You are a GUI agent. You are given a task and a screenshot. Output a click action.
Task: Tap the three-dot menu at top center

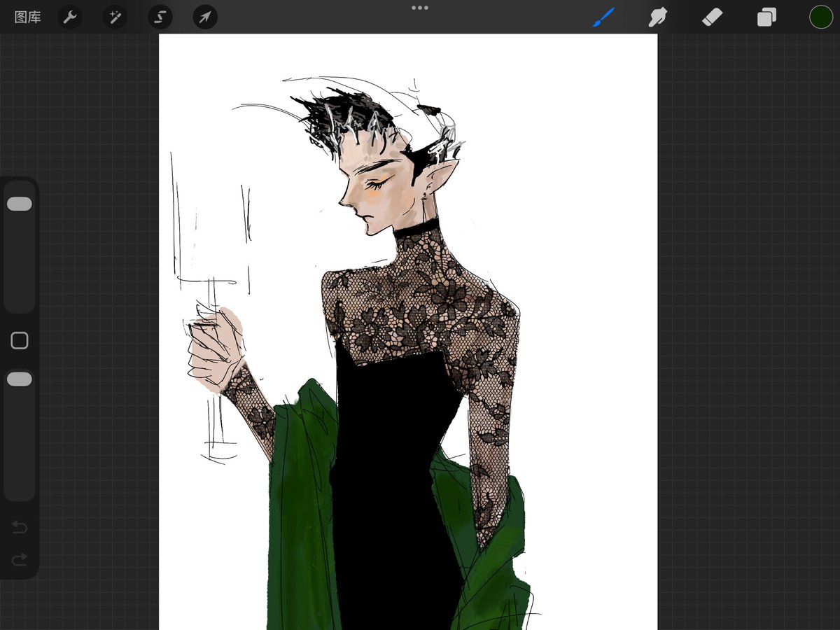click(x=420, y=8)
